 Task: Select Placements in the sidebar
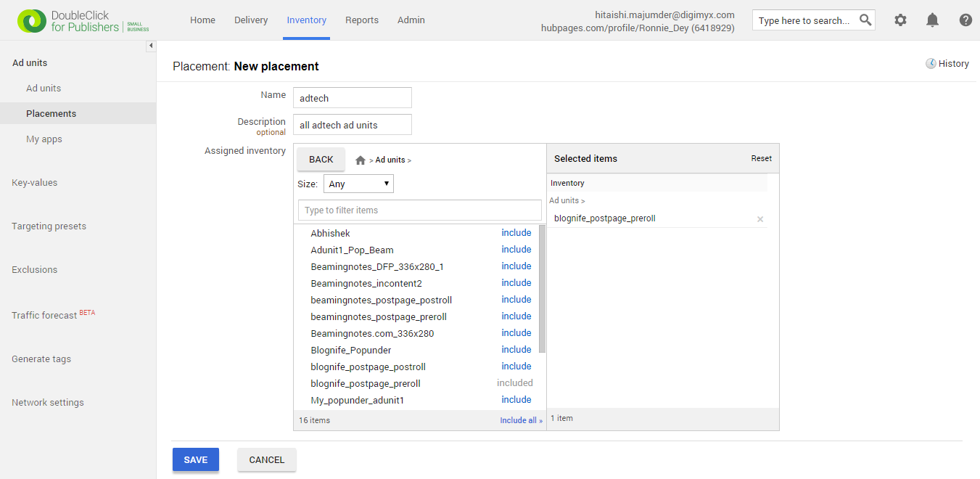click(51, 113)
